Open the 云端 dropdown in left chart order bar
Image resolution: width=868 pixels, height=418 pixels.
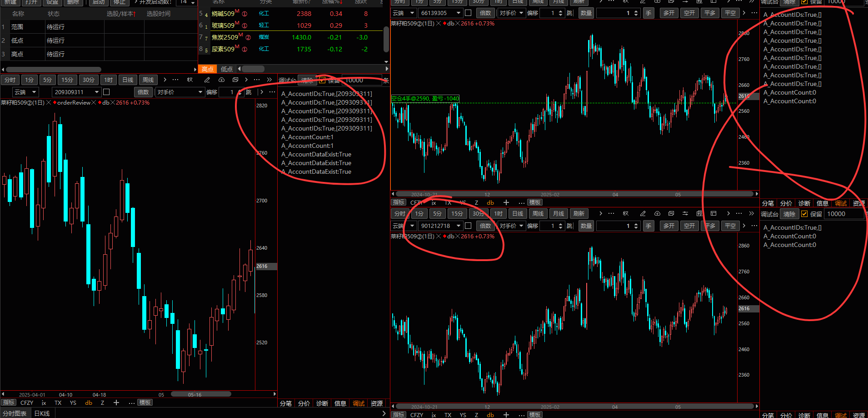[x=25, y=92]
